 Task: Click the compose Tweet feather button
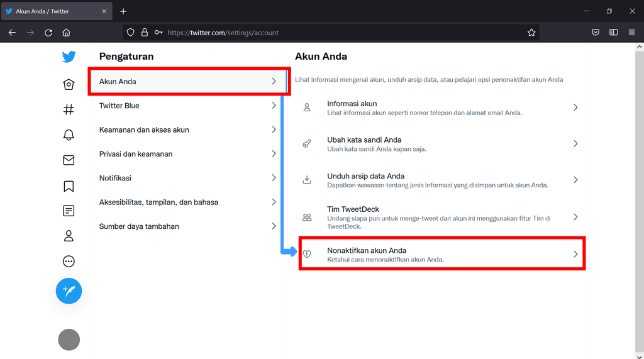pyautogui.click(x=69, y=290)
